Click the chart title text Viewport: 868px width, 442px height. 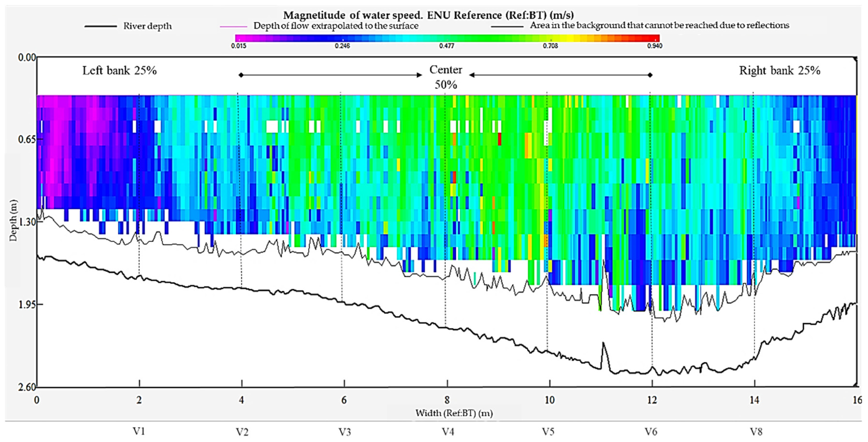[x=428, y=15]
